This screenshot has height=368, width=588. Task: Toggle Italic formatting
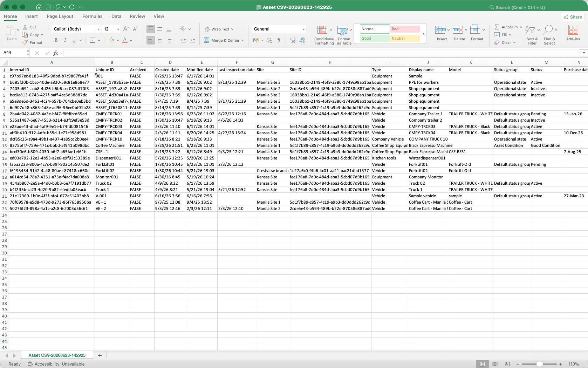tap(65, 40)
